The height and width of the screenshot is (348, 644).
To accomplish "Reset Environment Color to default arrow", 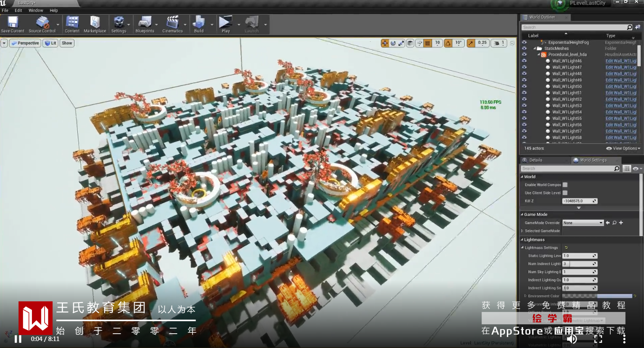I will click(x=635, y=296).
